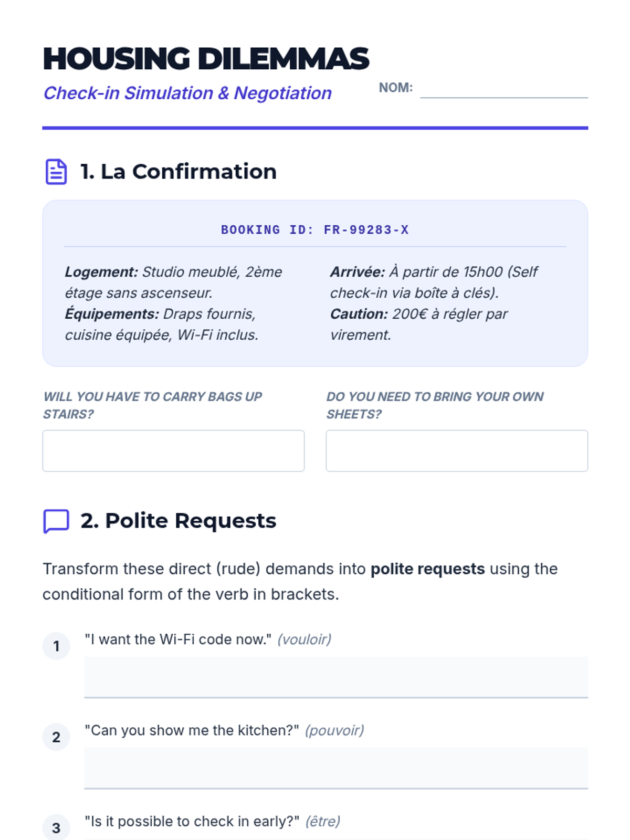Click the Logement studio description text

pyautogui.click(x=173, y=282)
